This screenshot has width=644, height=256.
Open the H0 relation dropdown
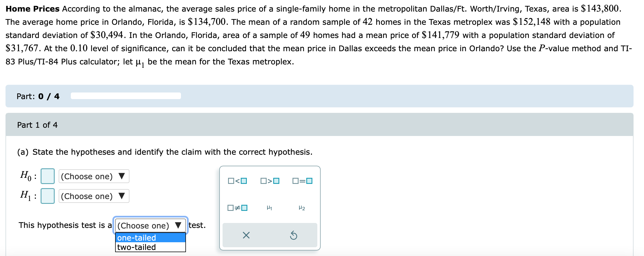tap(94, 176)
